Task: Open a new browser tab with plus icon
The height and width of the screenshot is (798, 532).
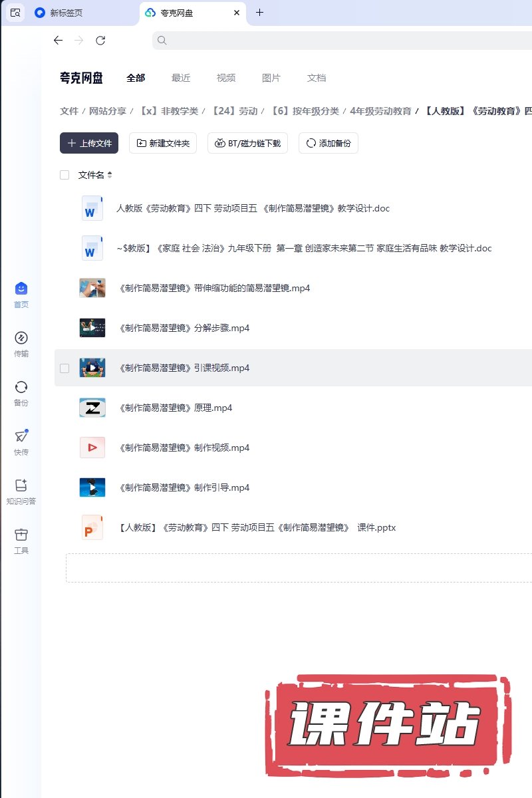Action: [260, 13]
